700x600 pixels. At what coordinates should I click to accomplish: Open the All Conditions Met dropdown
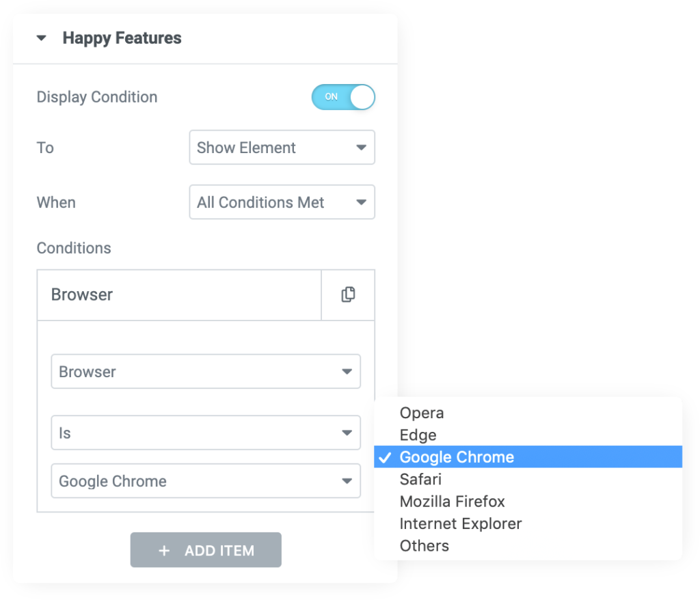[282, 202]
